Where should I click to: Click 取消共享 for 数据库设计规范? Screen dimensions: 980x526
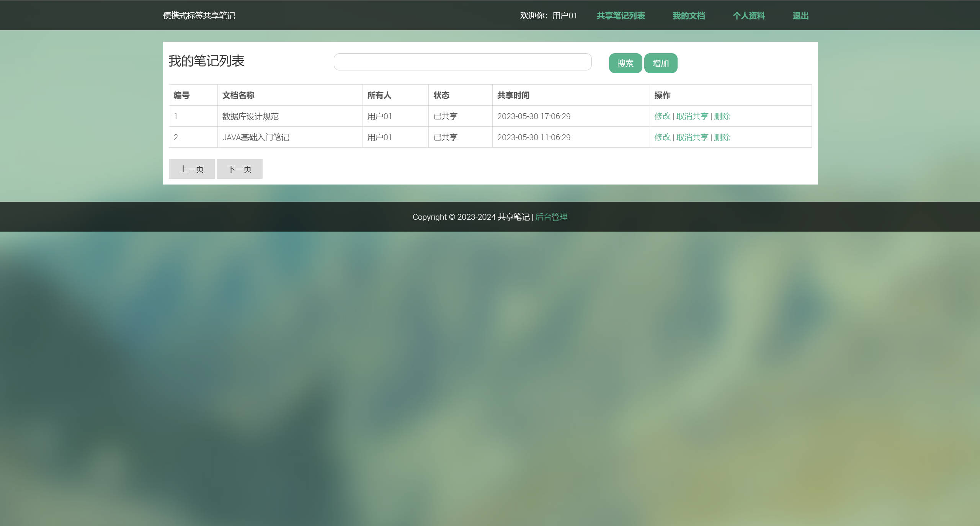point(692,116)
